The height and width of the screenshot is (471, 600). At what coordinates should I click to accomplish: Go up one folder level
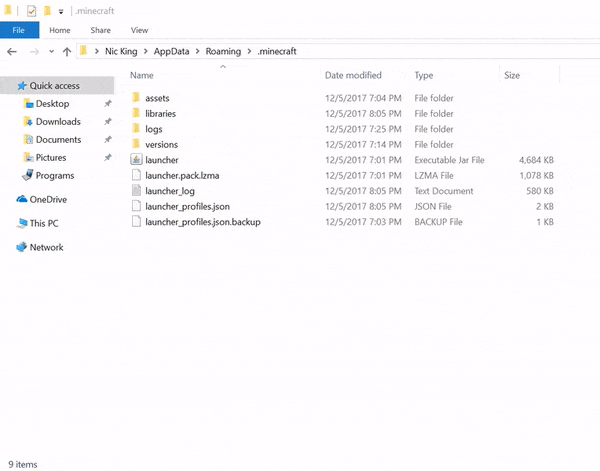(x=67, y=51)
